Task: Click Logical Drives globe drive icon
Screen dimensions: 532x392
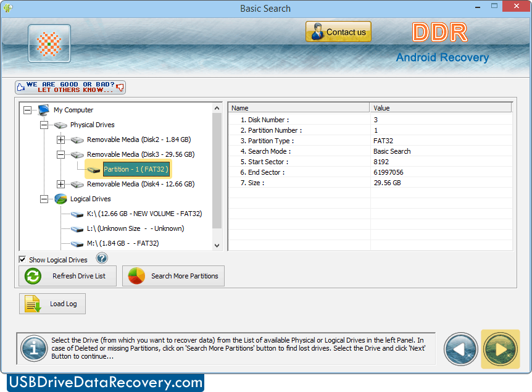Action: [60, 199]
